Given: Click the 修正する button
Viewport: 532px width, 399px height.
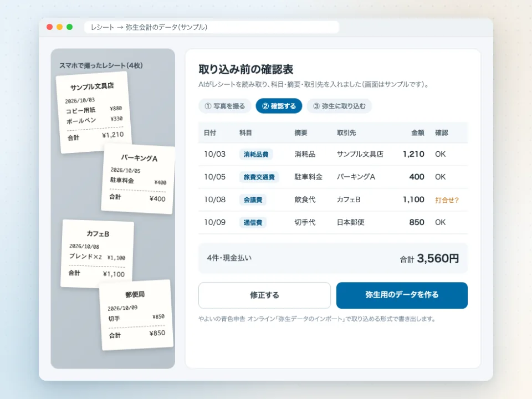Looking at the screenshot, I should 264,295.
